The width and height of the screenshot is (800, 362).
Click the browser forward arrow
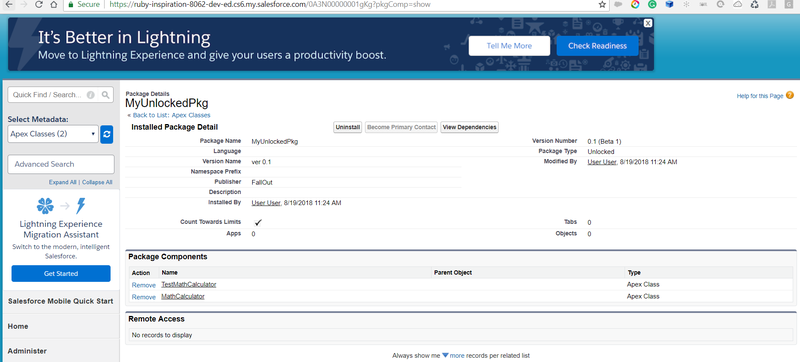coord(23,4)
